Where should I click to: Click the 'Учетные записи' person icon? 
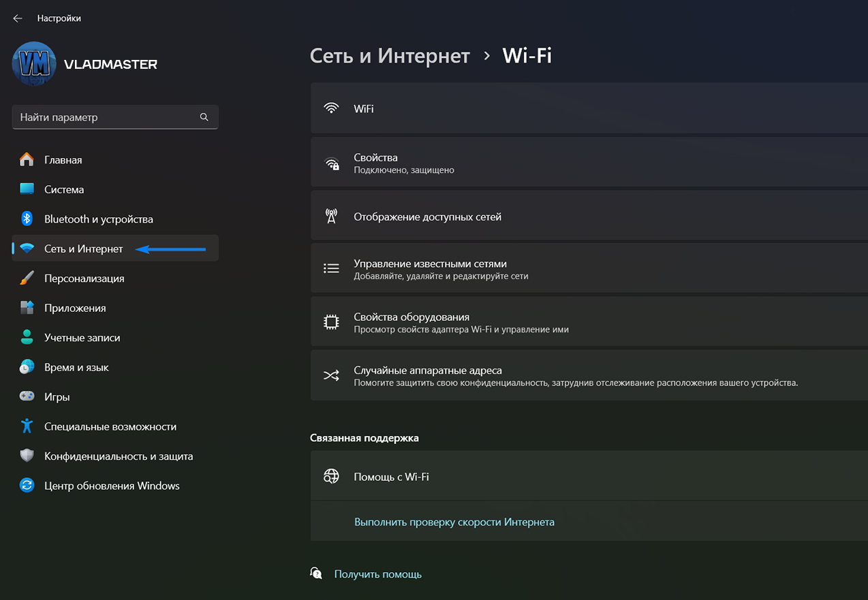27,338
